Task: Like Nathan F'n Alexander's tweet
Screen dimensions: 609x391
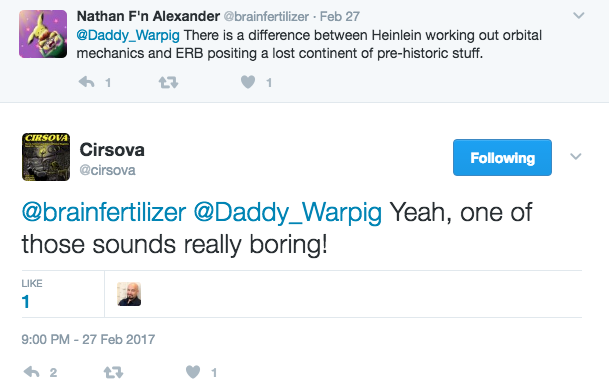Action: tap(248, 82)
